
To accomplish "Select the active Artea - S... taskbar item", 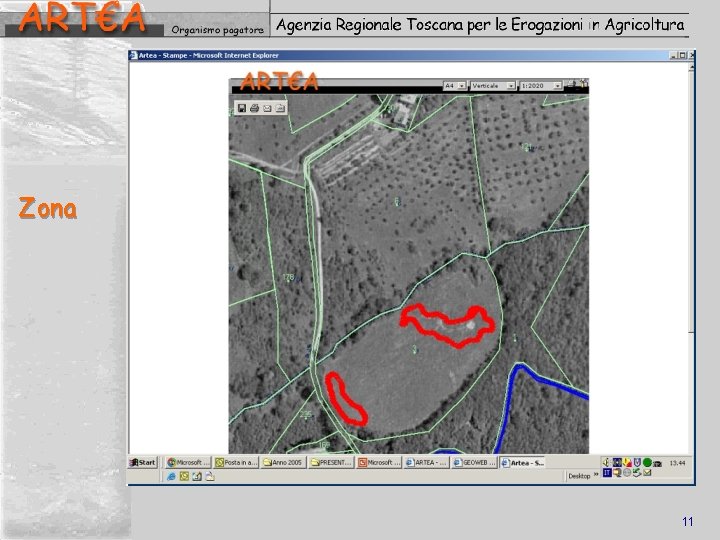I will click(523, 462).
